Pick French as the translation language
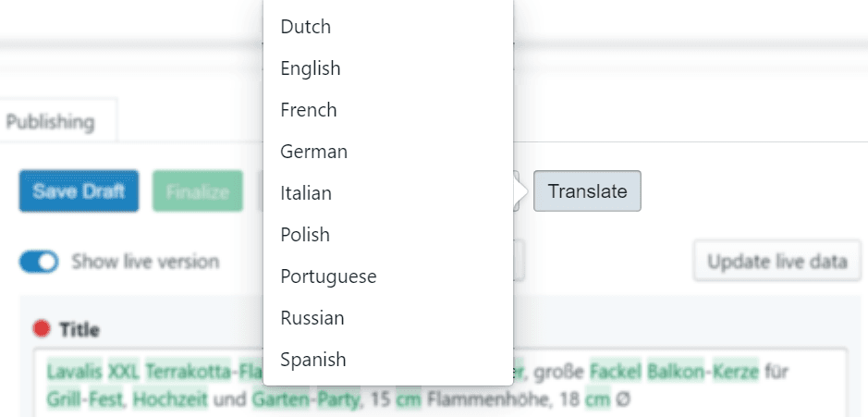Viewport: 868px width, 417px height. click(309, 110)
